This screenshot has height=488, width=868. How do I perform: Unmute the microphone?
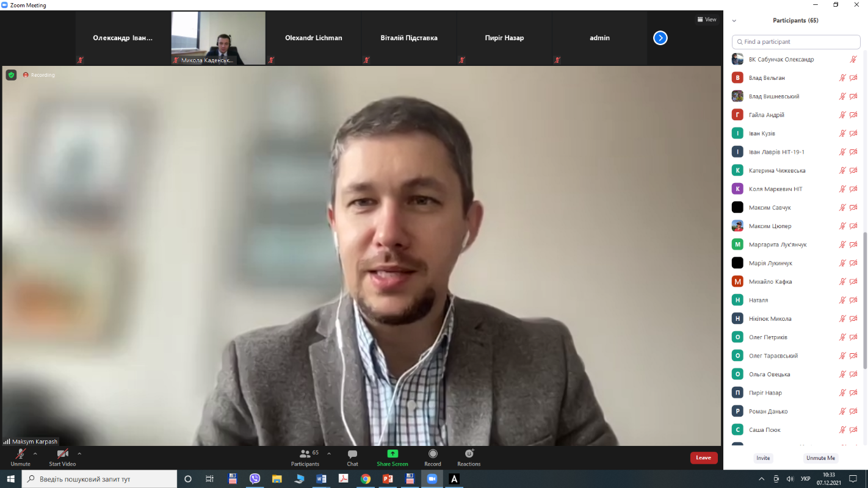tap(20, 454)
